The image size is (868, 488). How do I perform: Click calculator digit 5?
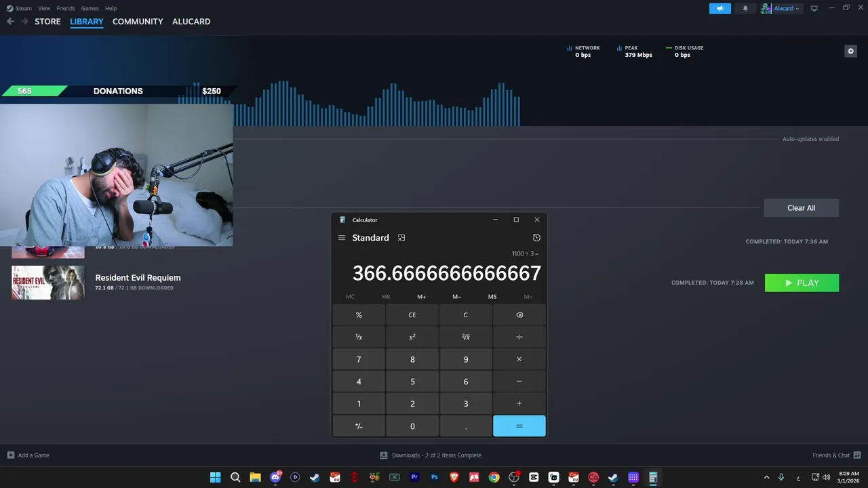coord(412,382)
